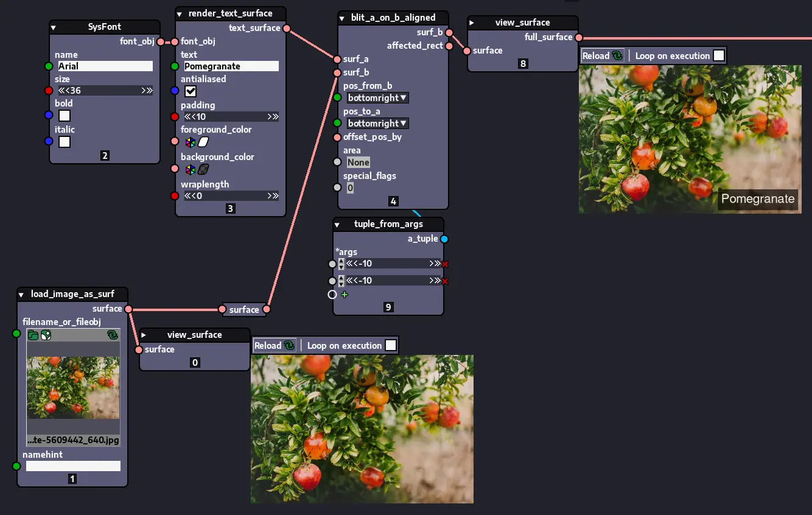812x515 pixels.
Task: Click reload icon in filename_or_fileobj preview
Action: (113, 335)
